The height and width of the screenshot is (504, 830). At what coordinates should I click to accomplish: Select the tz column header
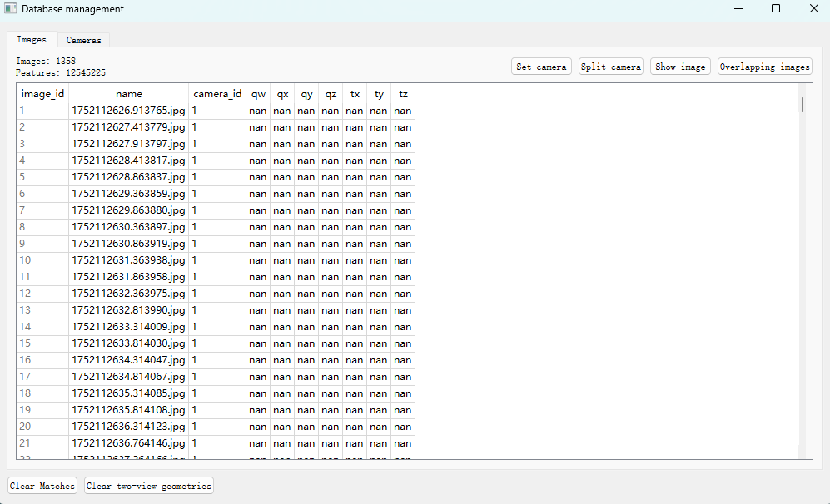403,94
